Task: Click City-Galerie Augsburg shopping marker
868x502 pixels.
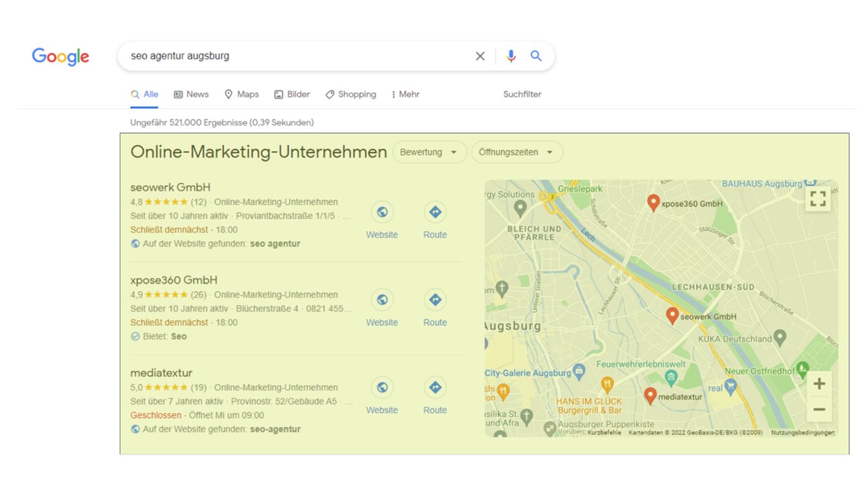Action: point(579,371)
